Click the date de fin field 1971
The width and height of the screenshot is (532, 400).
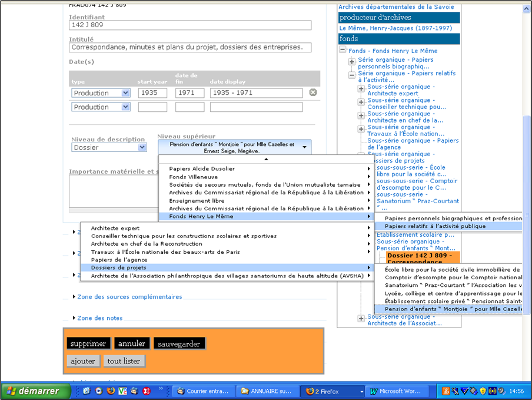(x=190, y=92)
